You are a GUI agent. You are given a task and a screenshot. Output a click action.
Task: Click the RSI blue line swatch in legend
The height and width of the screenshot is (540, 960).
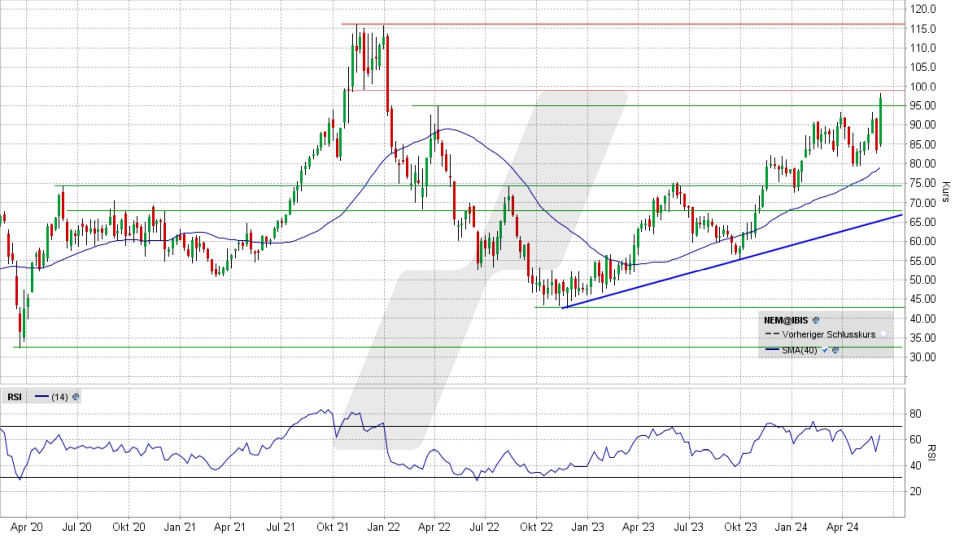point(42,397)
